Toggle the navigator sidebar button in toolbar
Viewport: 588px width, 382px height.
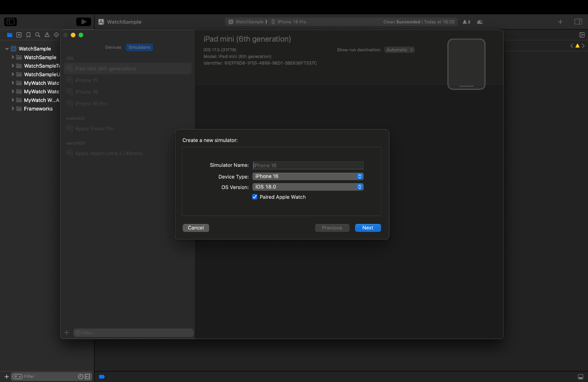(x=10, y=21)
